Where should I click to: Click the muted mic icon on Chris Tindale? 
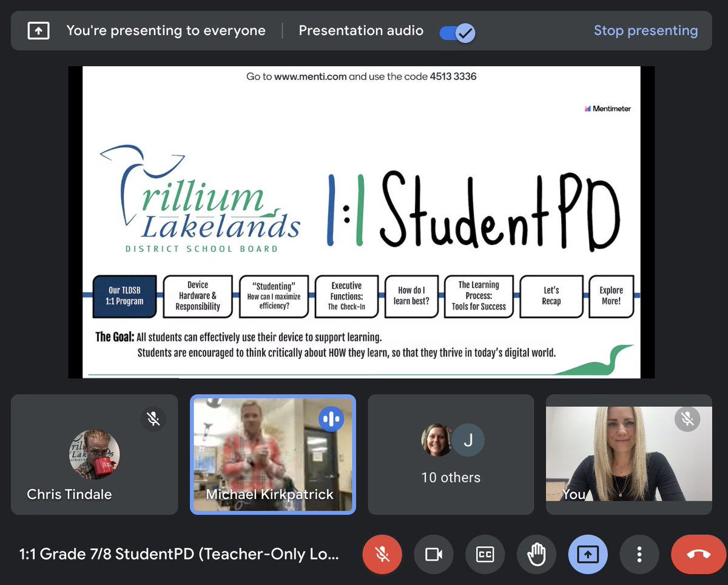153,418
